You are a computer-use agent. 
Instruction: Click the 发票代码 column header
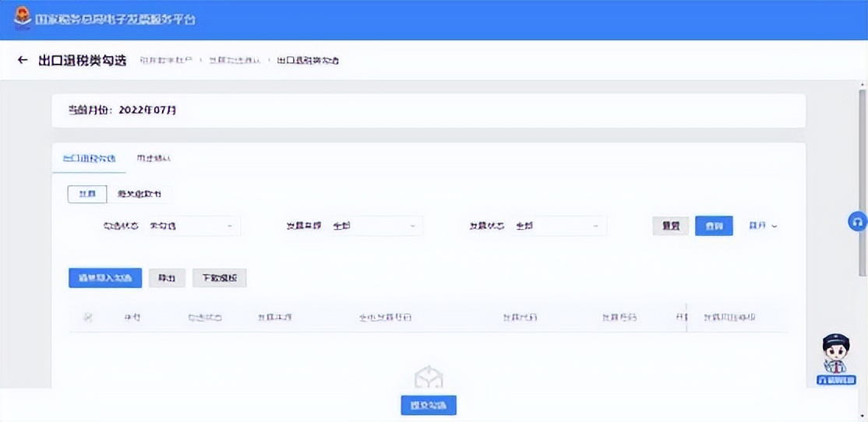(x=520, y=318)
